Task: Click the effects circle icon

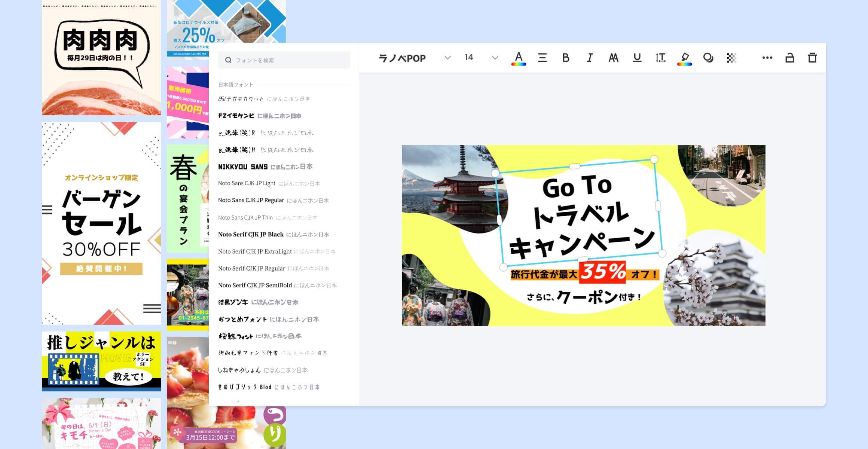Action: click(x=707, y=57)
